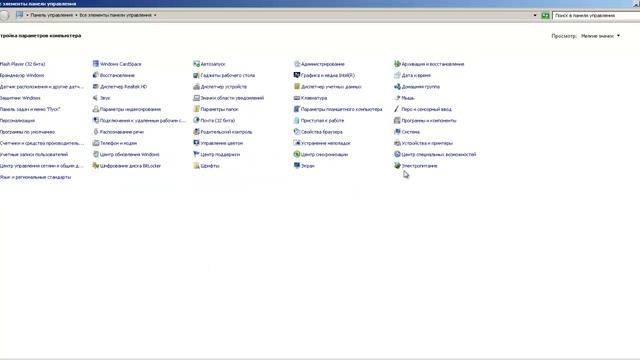Image resolution: width=640 pixels, height=360 pixels.
Task: Open the address bar history dropdown arrow
Action: point(535,16)
